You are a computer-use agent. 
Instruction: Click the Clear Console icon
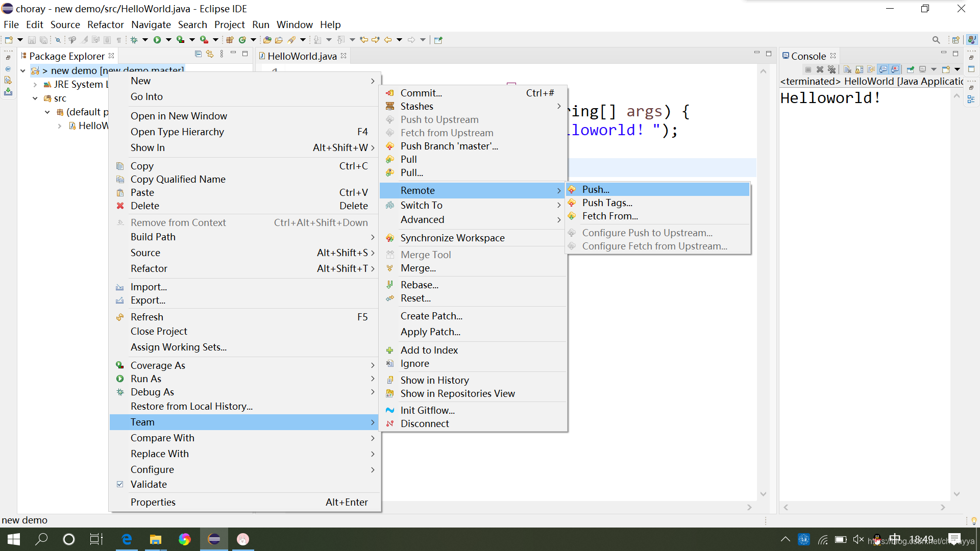847,69
